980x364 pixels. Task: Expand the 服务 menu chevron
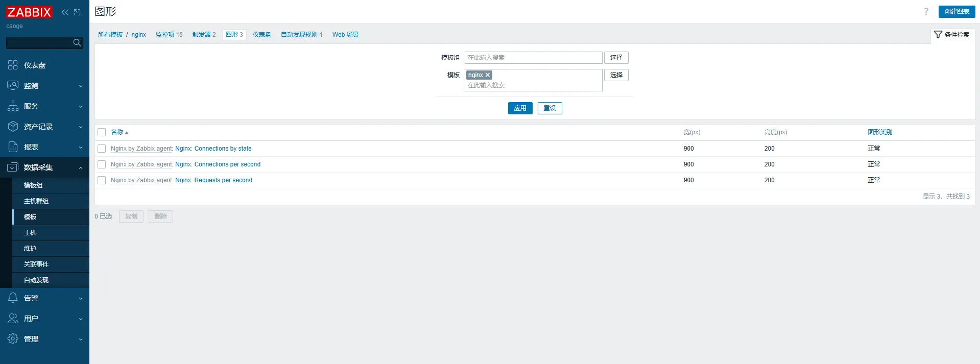(x=81, y=107)
